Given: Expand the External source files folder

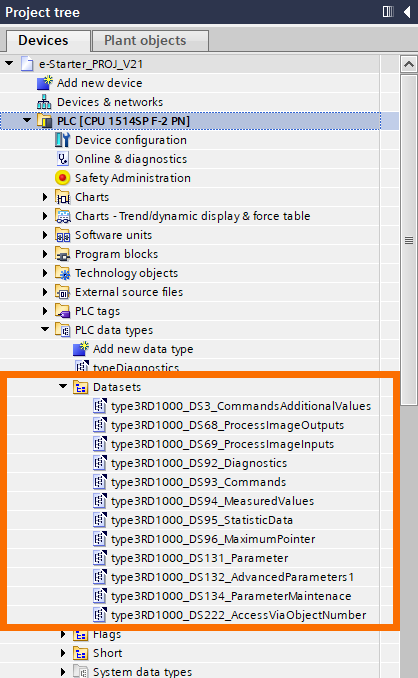Looking at the screenshot, I should (x=45, y=292).
